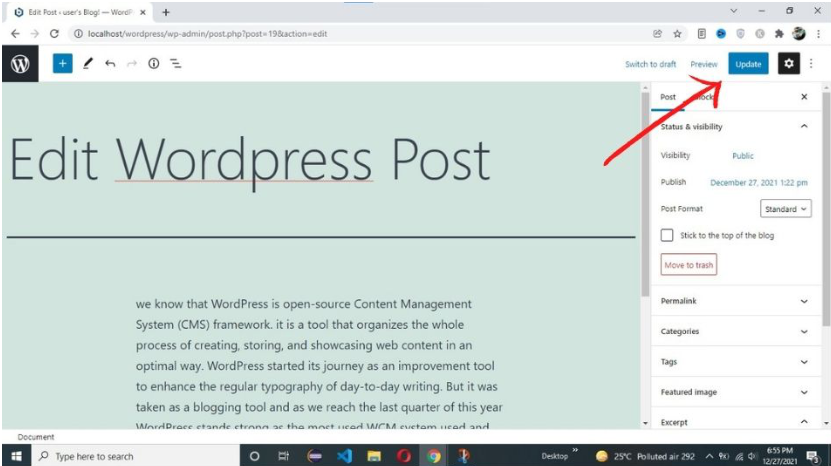The width and height of the screenshot is (831, 466).
Task: Edit the December 27, 2021 publish date
Action: point(758,182)
